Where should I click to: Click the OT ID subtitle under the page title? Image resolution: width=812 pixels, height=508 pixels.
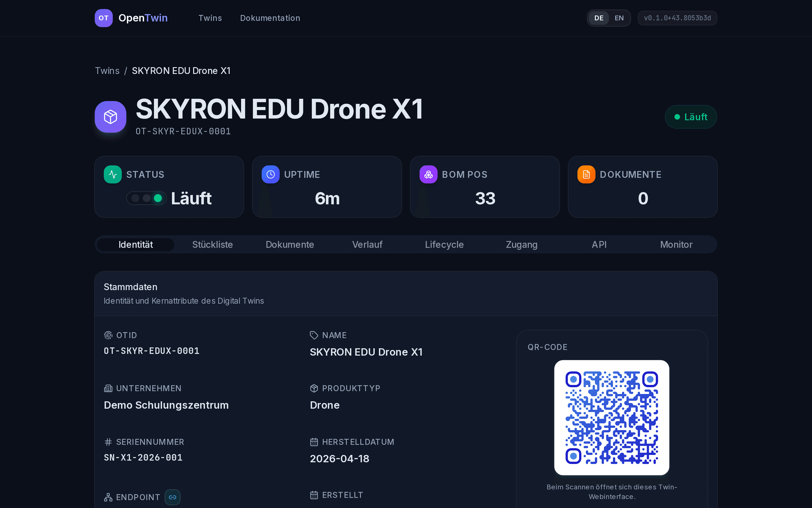[183, 131]
